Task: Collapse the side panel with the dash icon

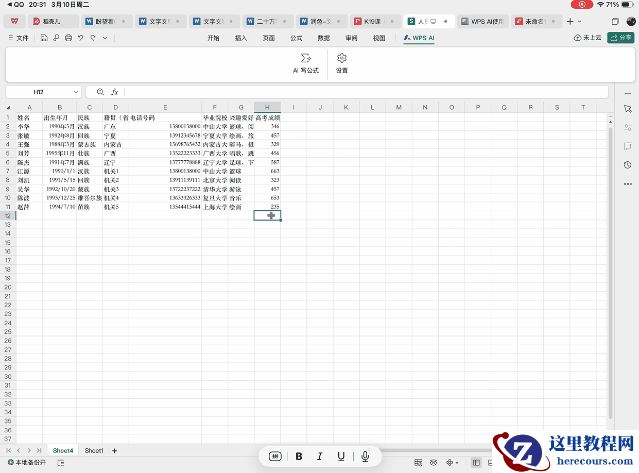Action: [627, 93]
